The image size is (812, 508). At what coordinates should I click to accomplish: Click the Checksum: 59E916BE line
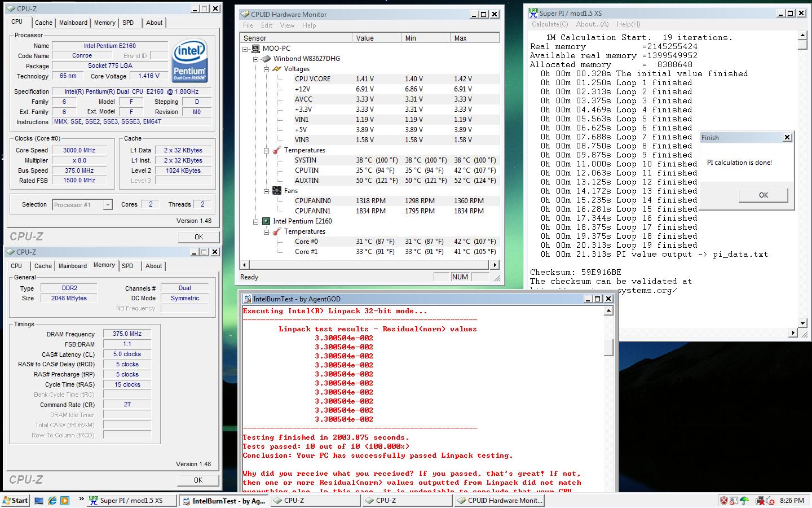575,272
